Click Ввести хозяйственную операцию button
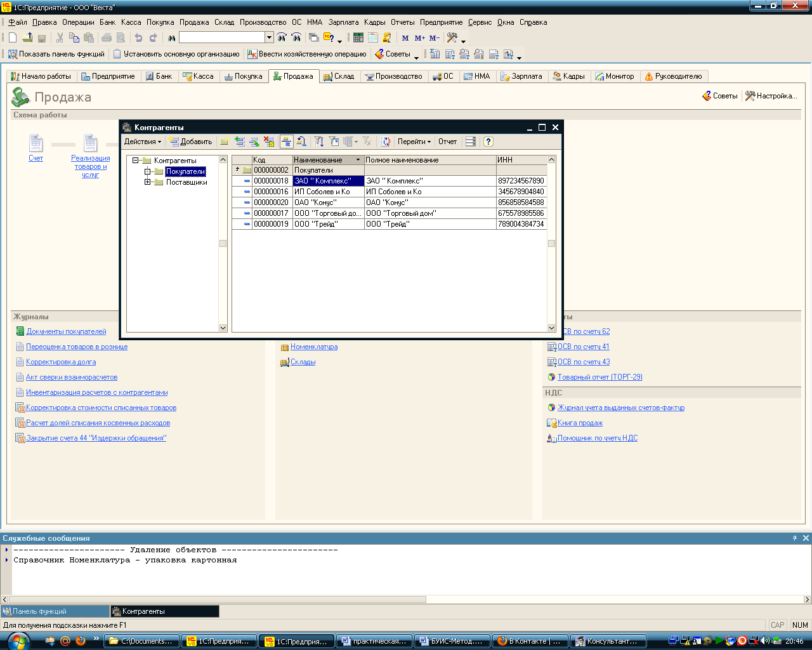Screen dimensions: 812x650 click(307, 54)
